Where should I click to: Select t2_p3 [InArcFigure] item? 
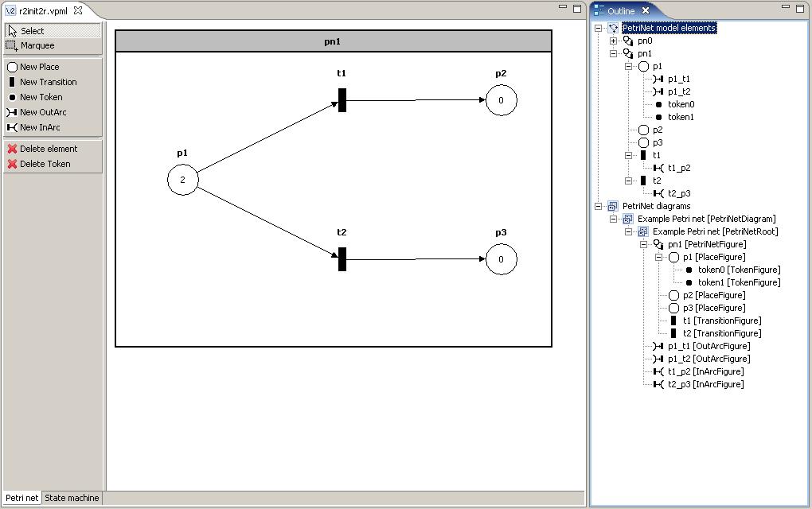point(705,384)
